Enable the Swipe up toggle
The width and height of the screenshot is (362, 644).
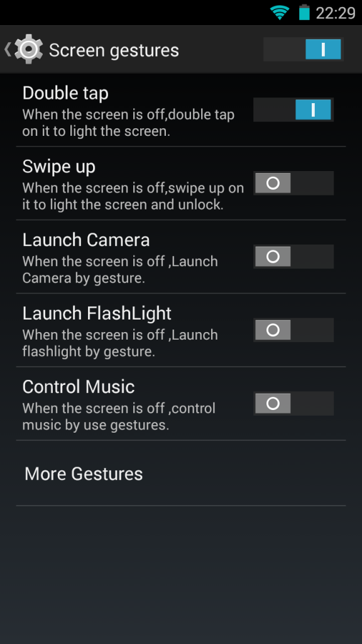click(x=293, y=183)
